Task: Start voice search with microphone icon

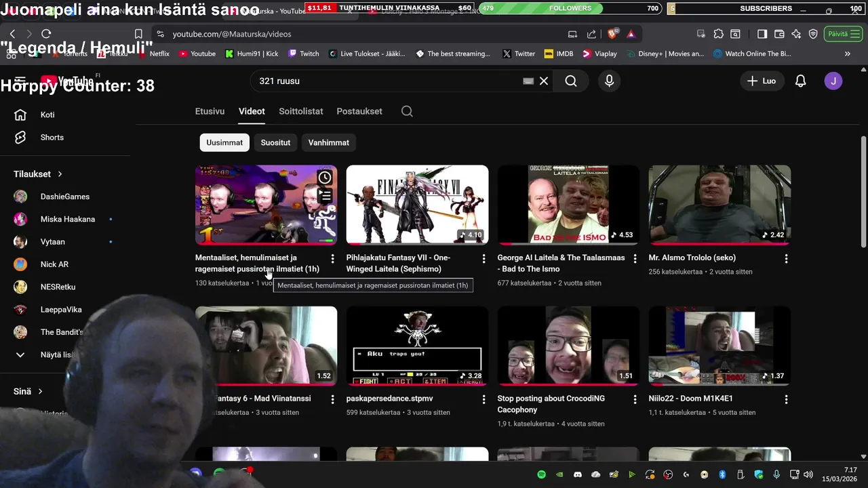Action: pos(609,81)
